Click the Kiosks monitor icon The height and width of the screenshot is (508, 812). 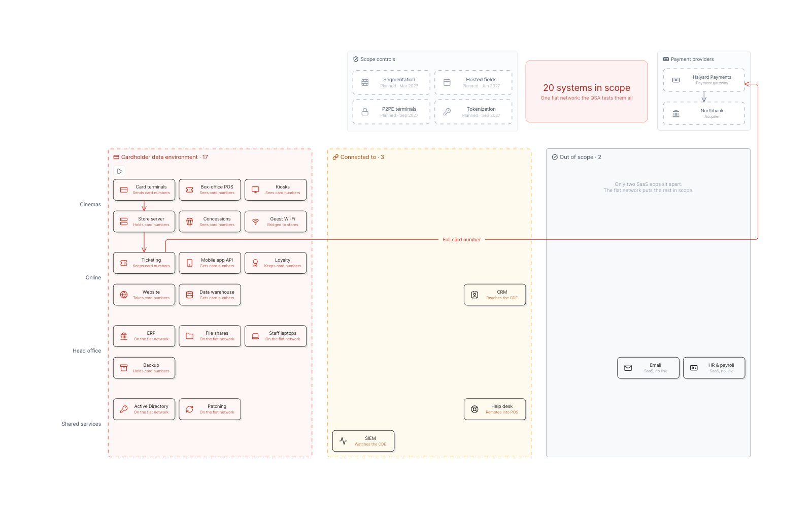(x=255, y=190)
